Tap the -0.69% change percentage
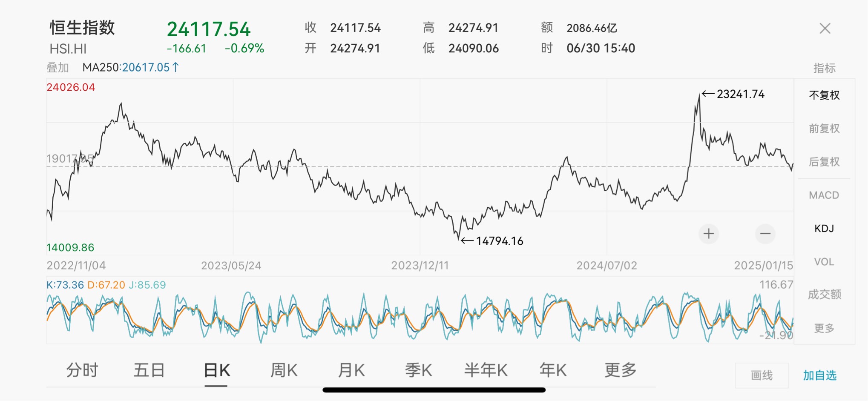Screen dimensions: 868x401 coord(244,49)
